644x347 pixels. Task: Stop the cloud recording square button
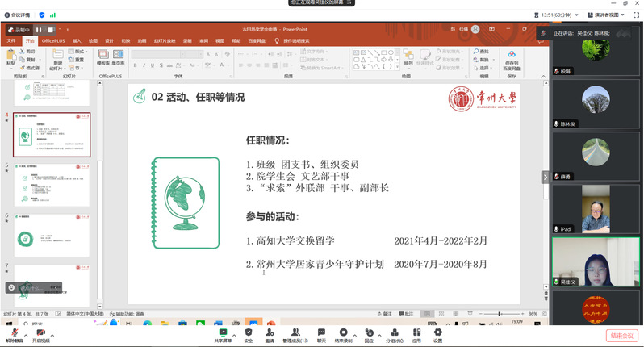click(x=50, y=30)
